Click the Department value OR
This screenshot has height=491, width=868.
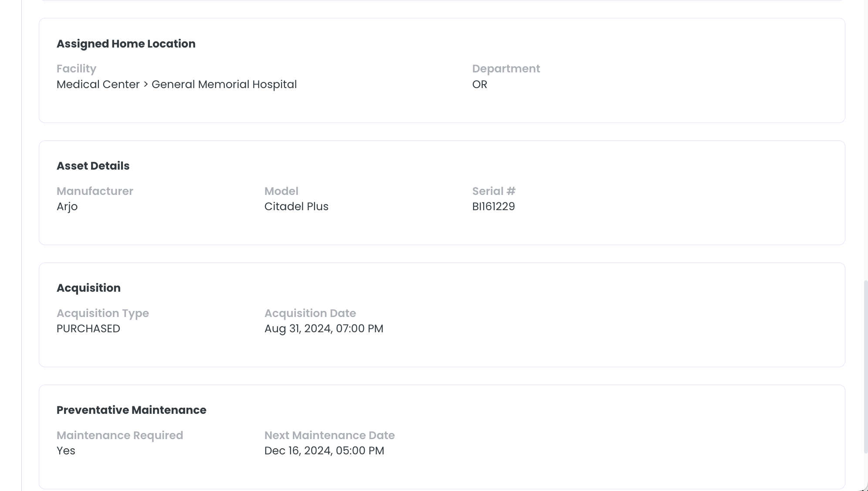[479, 84]
